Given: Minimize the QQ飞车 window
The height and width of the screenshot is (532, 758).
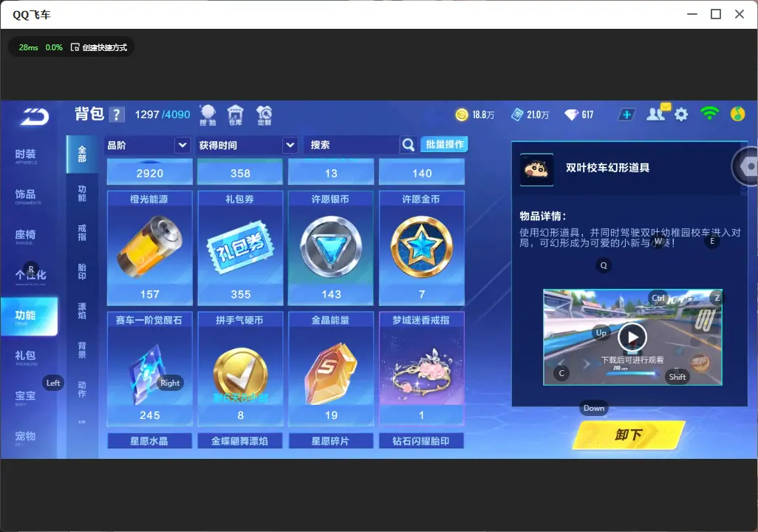Looking at the screenshot, I should (x=692, y=14).
